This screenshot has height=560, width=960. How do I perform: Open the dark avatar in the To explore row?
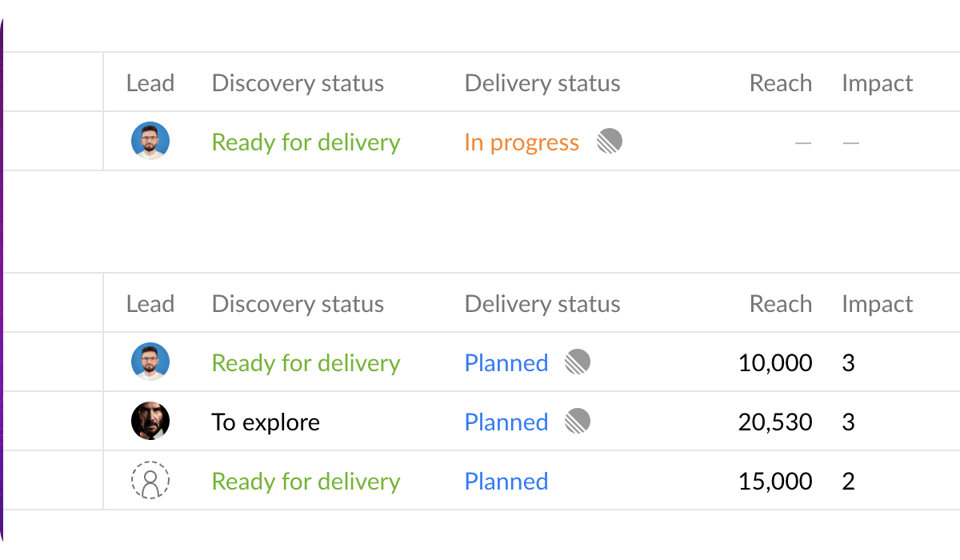coord(150,421)
